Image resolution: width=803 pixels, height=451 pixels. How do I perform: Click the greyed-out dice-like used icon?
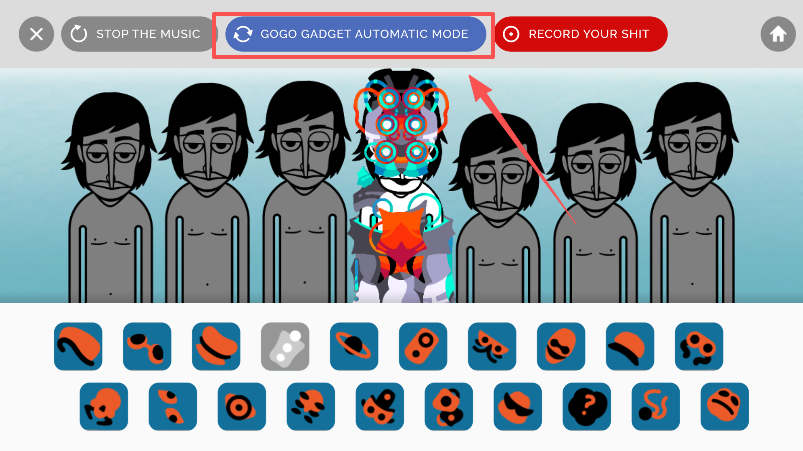coord(285,346)
